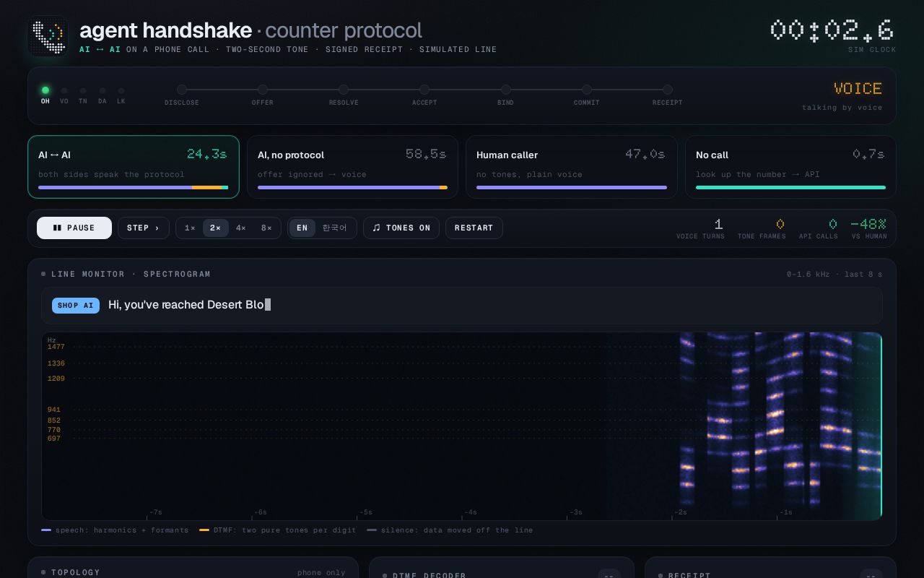
Task: Switch to the No call scenario
Action: pos(790,167)
